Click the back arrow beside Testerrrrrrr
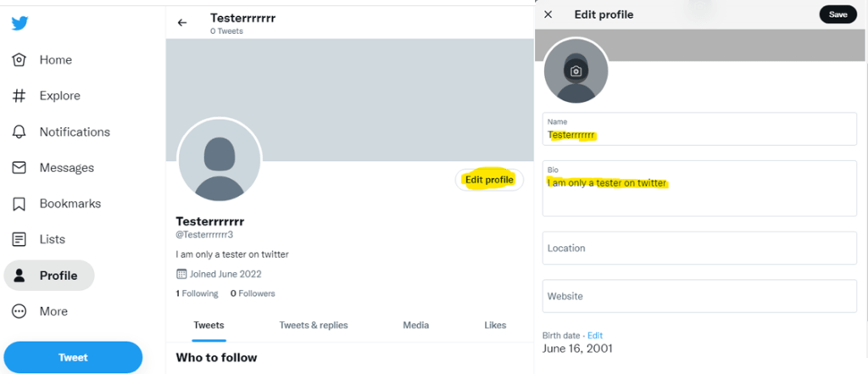This screenshot has width=868, height=374. click(x=182, y=23)
